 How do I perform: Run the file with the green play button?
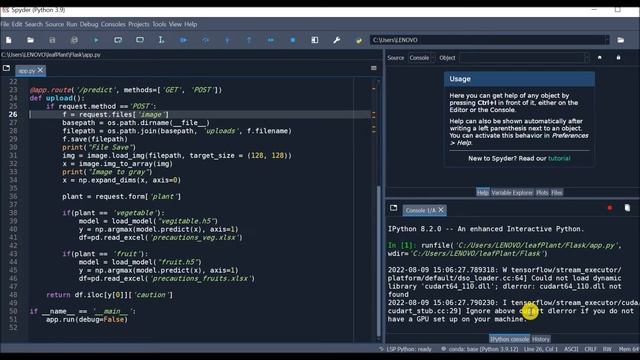(96, 40)
